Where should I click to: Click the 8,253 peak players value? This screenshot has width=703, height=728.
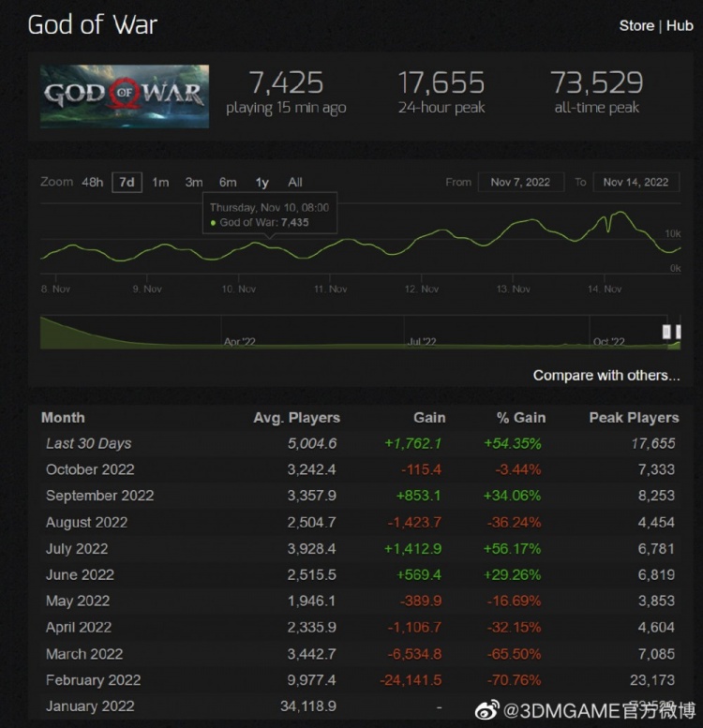656,496
